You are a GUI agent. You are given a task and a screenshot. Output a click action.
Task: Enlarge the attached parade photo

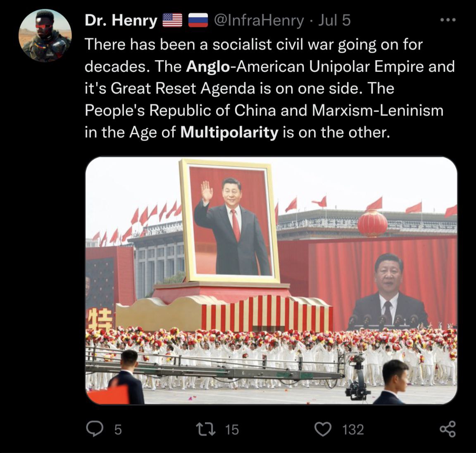tap(271, 280)
